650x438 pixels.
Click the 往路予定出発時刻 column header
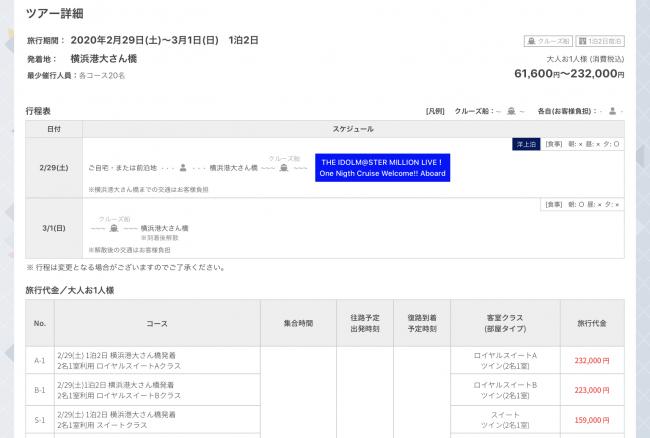pyautogui.click(x=365, y=323)
